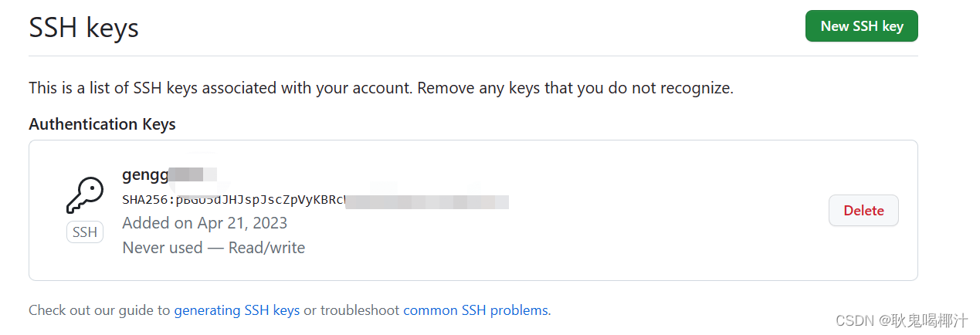Select the gengg key title

click(169, 174)
